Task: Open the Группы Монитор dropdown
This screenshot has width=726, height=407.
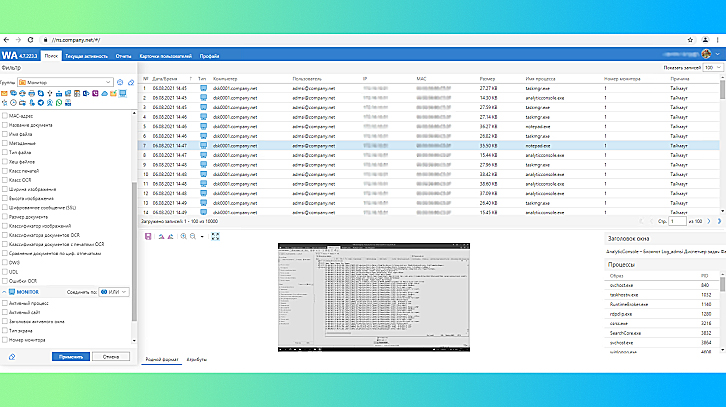Action: pyautogui.click(x=62, y=82)
